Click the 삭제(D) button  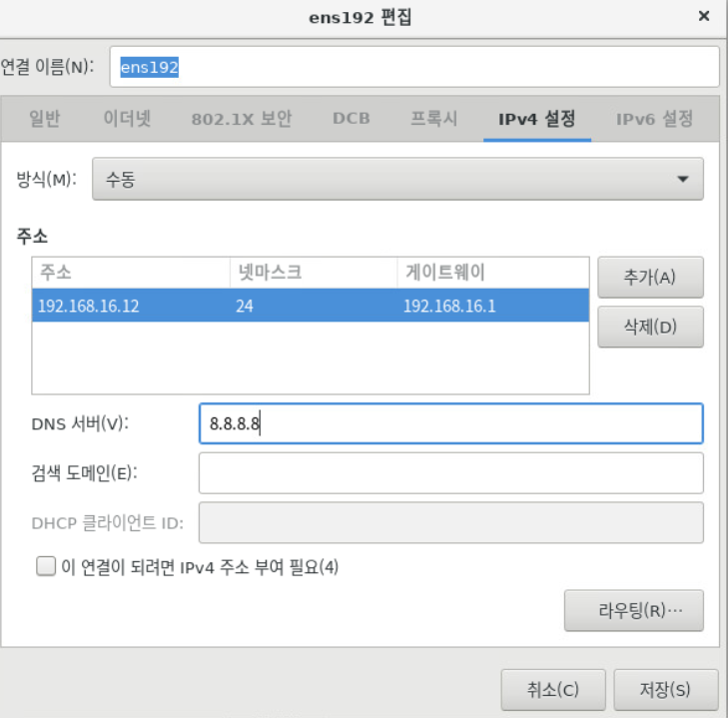coord(650,327)
